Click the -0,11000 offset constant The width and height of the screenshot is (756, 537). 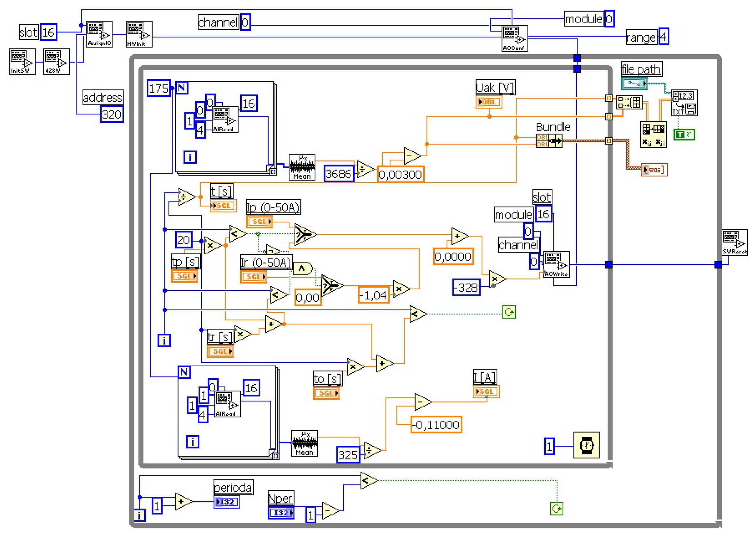point(436,425)
